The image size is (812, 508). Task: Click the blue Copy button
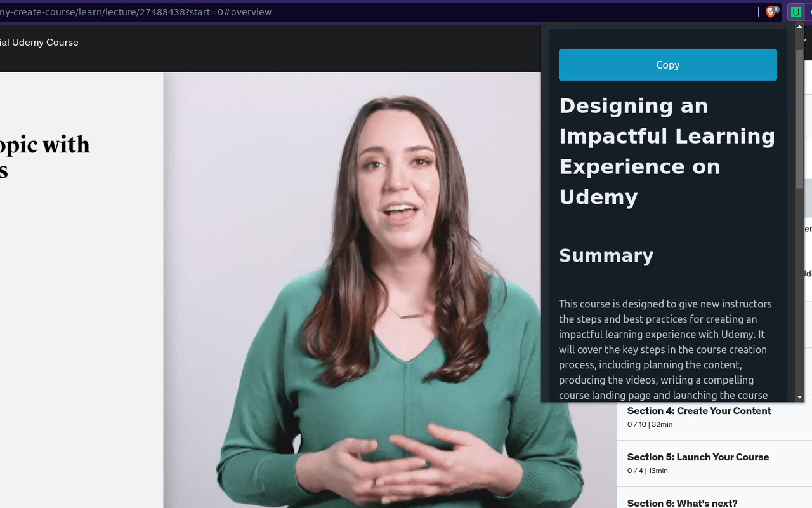point(667,65)
